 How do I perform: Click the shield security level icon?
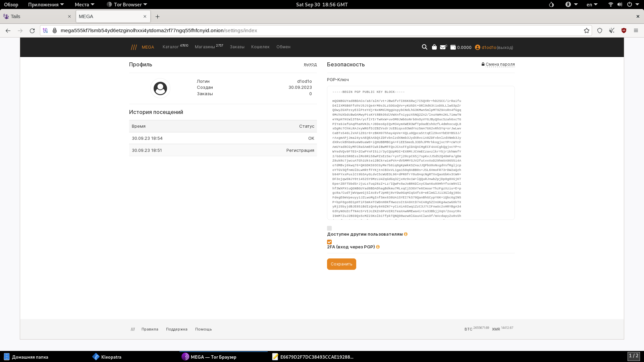point(600,31)
